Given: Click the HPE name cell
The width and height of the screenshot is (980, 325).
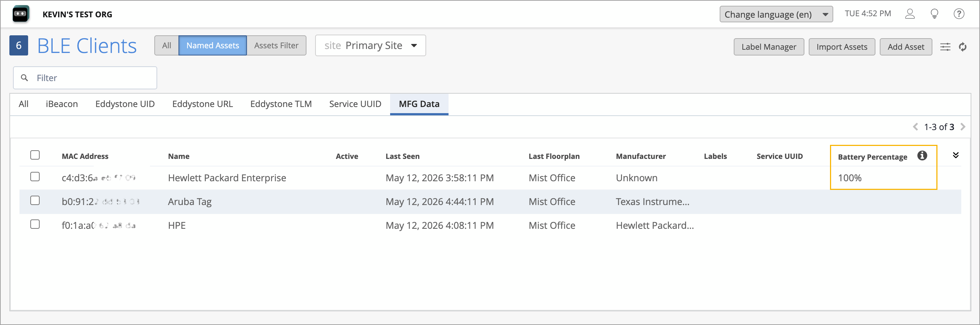Looking at the screenshot, I should tap(177, 226).
